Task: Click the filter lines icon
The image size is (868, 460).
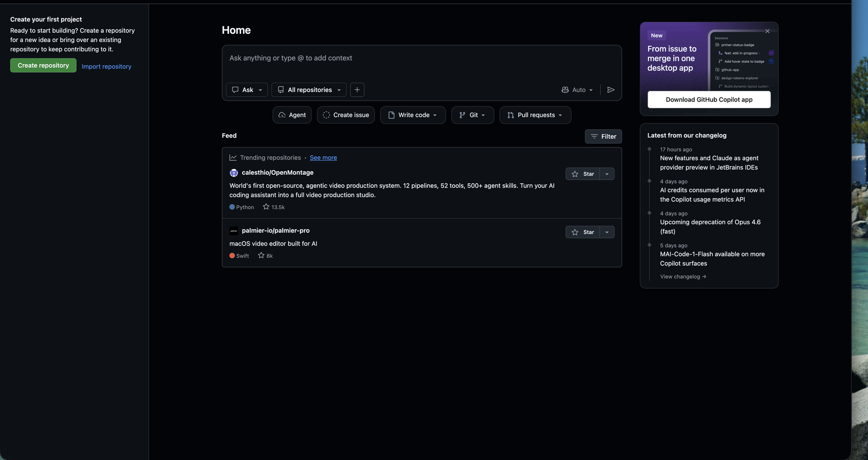Action: pyautogui.click(x=594, y=136)
